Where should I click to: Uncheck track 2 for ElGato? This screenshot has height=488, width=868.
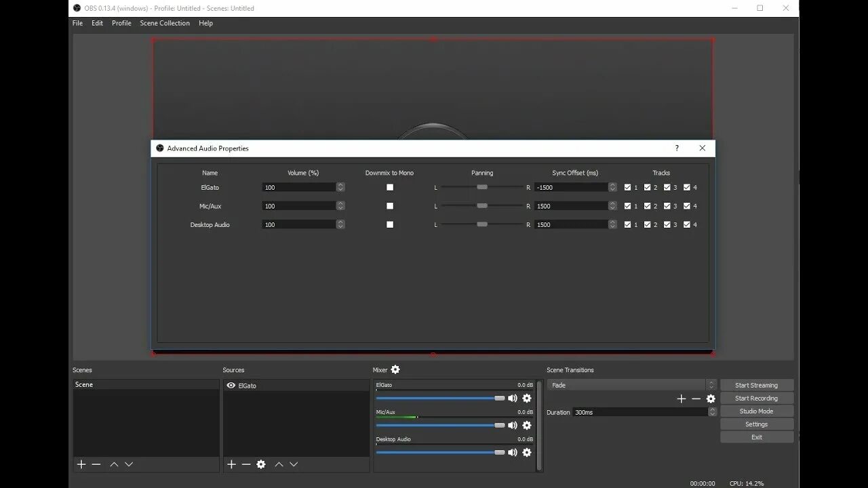(648, 187)
